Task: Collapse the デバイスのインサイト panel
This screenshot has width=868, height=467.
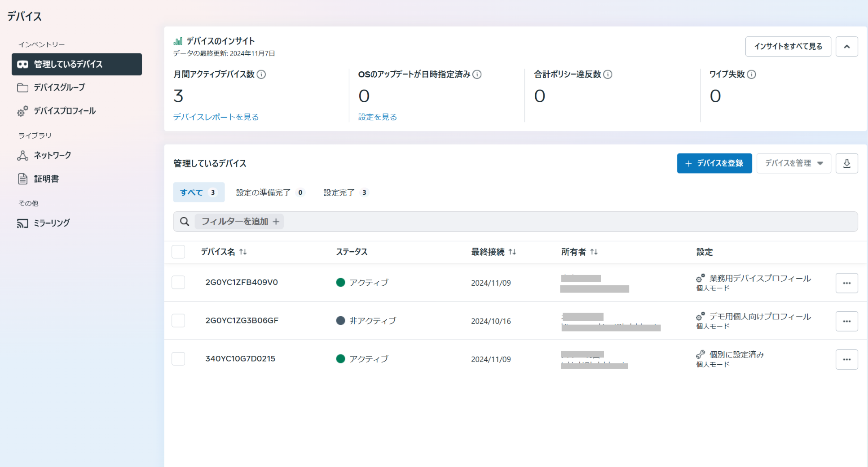Action: tap(846, 47)
